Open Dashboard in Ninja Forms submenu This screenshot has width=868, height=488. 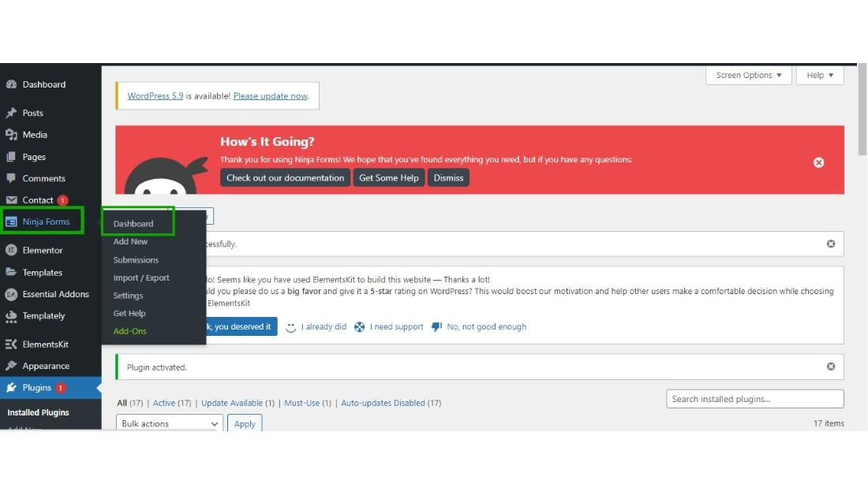pyautogui.click(x=133, y=224)
